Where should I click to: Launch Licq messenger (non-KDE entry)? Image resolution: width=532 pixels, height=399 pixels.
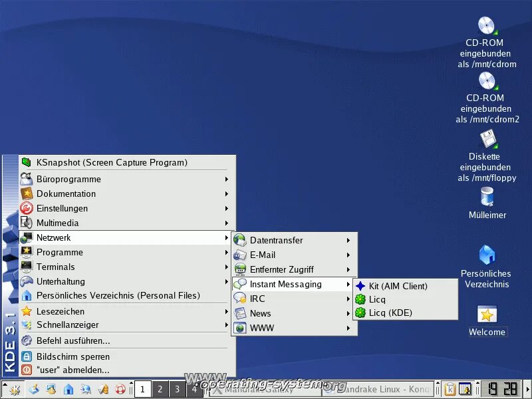coord(406,299)
